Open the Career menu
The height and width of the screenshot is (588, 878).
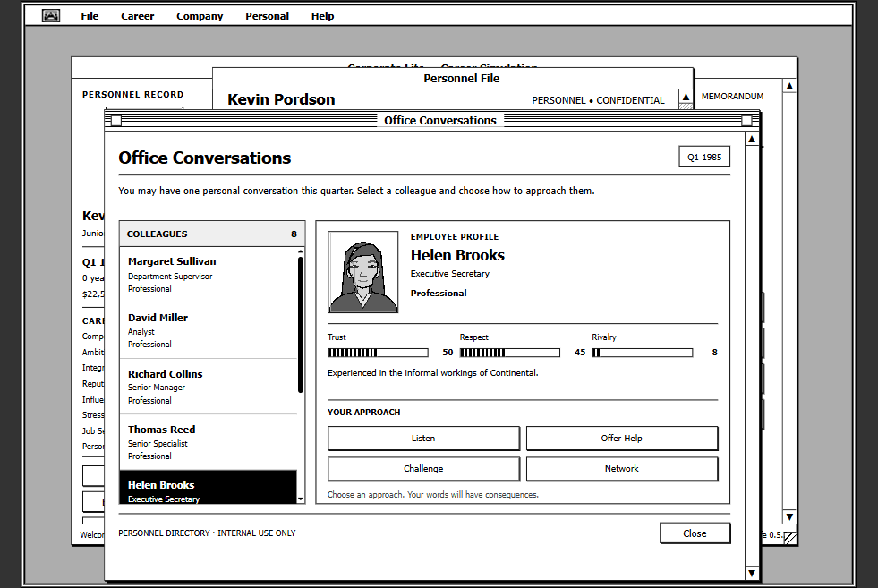pyautogui.click(x=137, y=16)
